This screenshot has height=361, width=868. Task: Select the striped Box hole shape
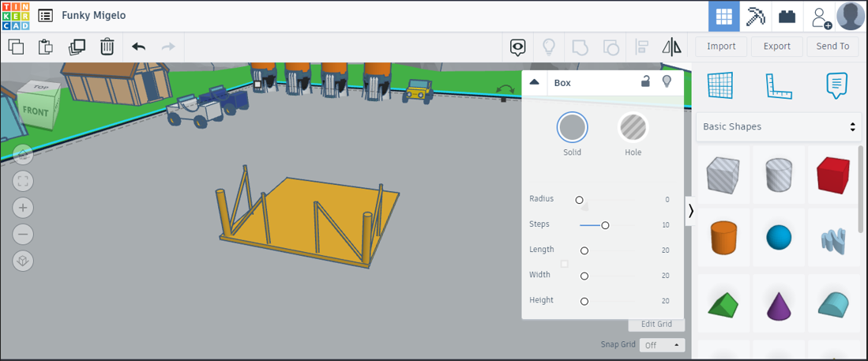coord(723,175)
